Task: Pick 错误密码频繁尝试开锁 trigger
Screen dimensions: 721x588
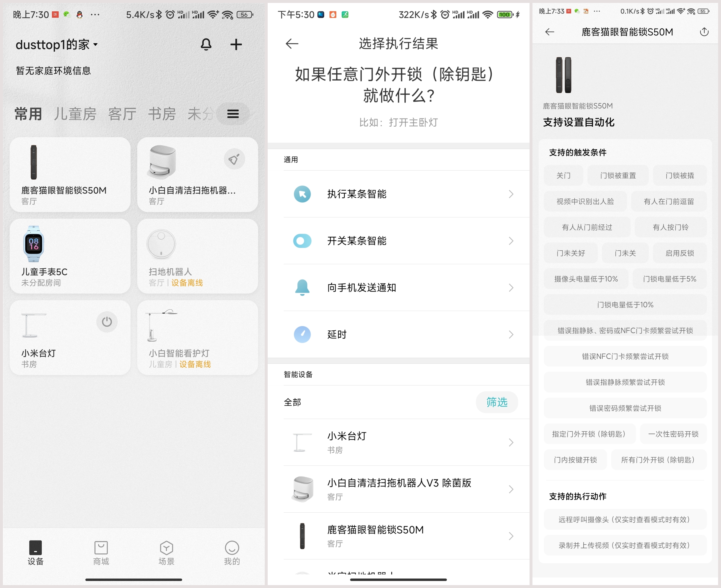Action: pyautogui.click(x=625, y=408)
